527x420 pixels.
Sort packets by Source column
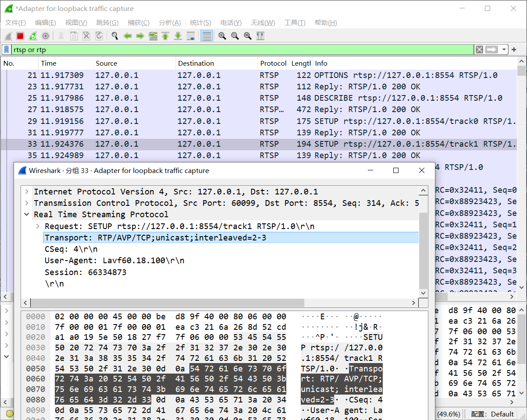click(x=134, y=64)
